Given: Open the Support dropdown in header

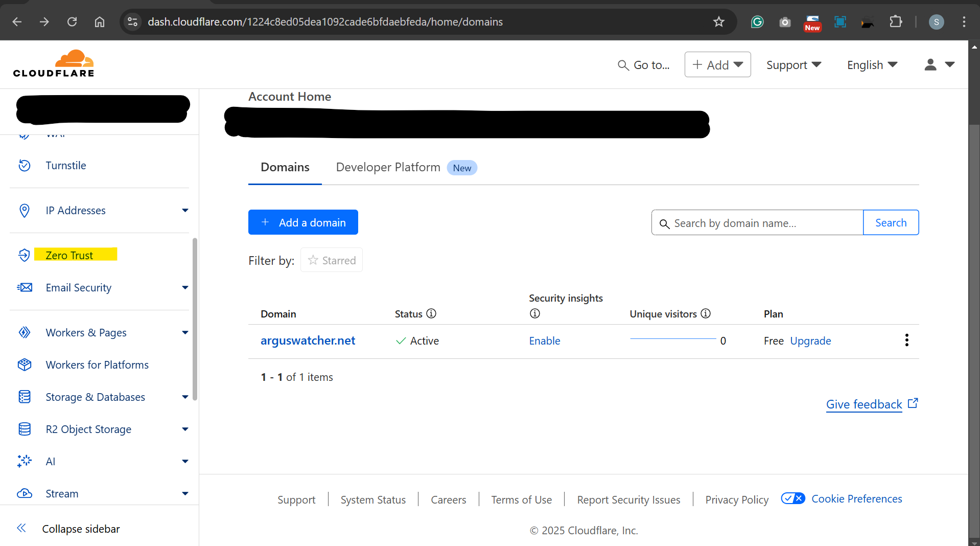Looking at the screenshot, I should [x=794, y=65].
